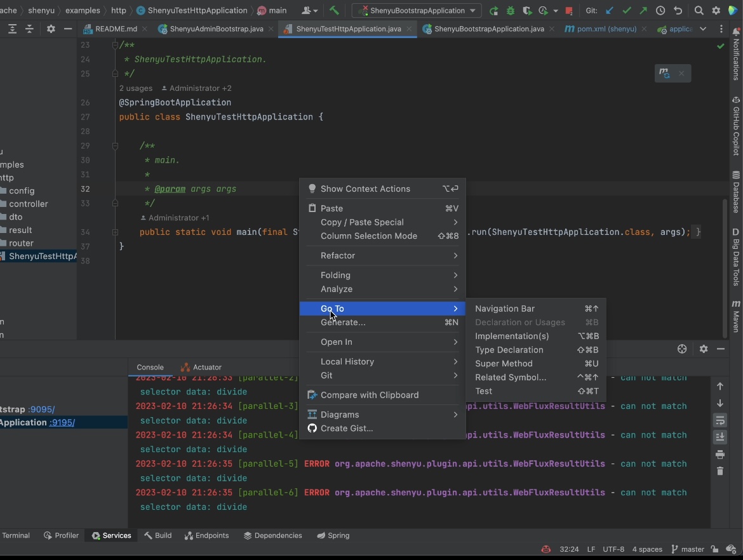743x560 pixels.
Task: Click the Git commit checkmark icon
Action: (627, 11)
